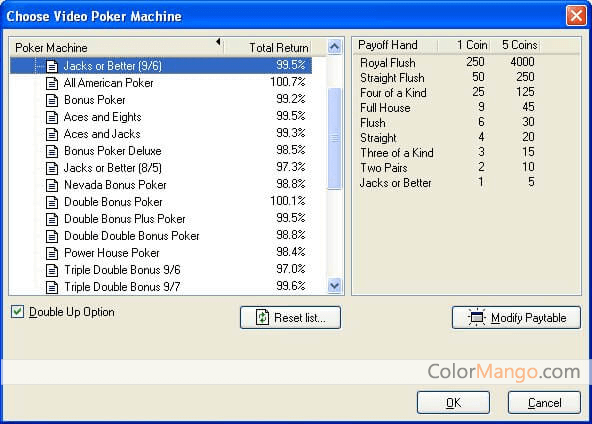Click the scroll down arrow of machine list
This screenshot has height=424, width=592.
[x=334, y=286]
